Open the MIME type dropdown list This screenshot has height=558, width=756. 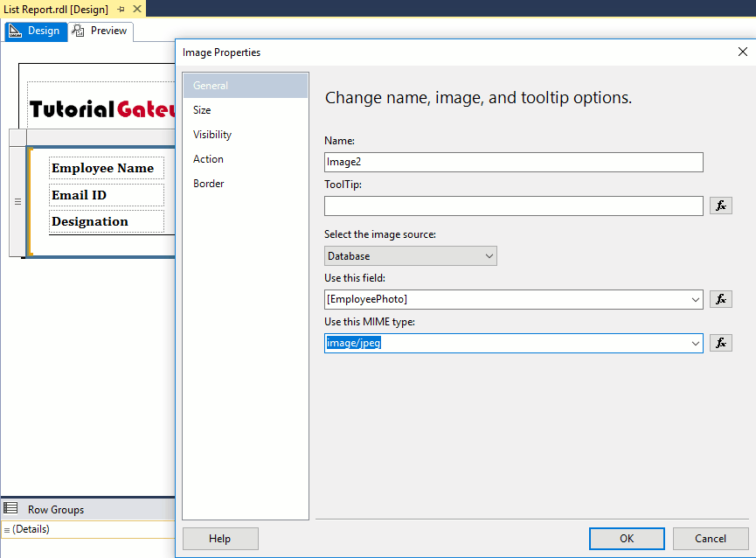(x=697, y=342)
